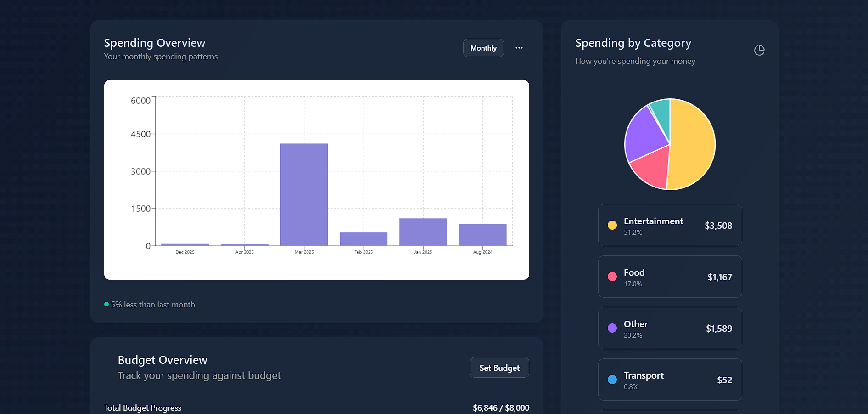Click the 'Your monthly spending patterns' subtitle
This screenshot has height=414, width=868.
(161, 57)
